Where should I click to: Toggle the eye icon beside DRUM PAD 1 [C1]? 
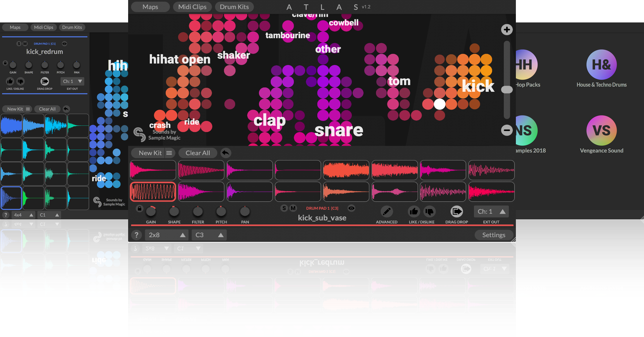(64, 44)
